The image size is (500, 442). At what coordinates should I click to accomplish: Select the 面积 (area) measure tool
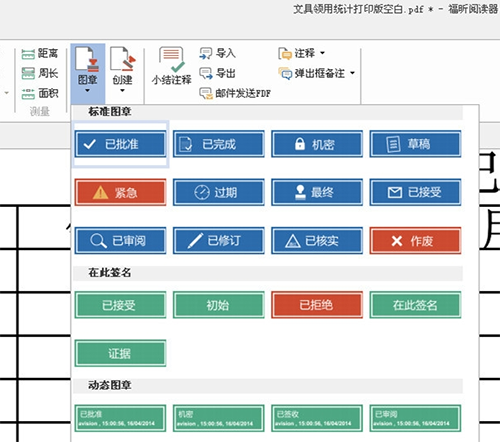[40, 93]
